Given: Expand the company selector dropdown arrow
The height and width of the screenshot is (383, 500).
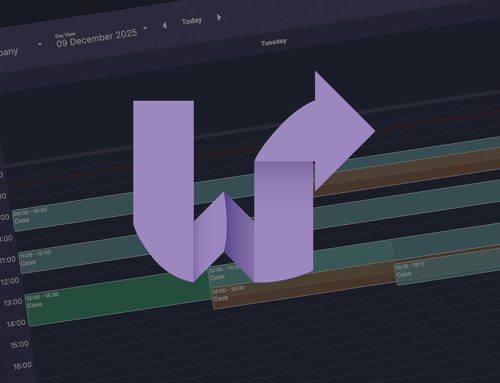Looking at the screenshot, I should pos(40,44).
